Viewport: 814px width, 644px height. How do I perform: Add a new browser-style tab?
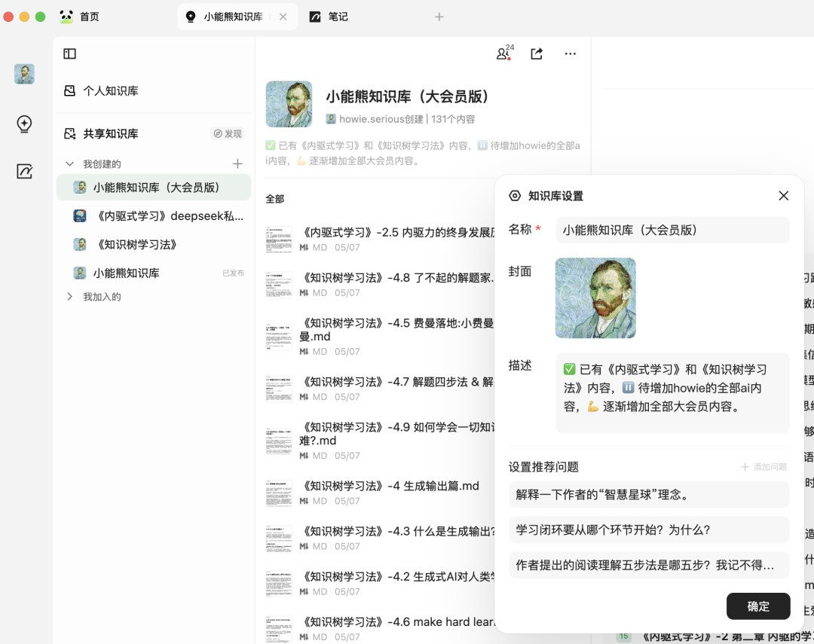point(439,17)
